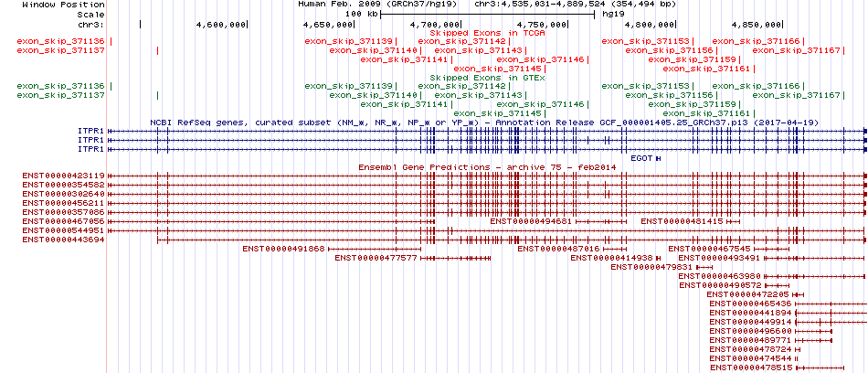Select red exon_skip_371145 in TCGA track
The height and width of the screenshot is (373, 868).
click(498, 69)
